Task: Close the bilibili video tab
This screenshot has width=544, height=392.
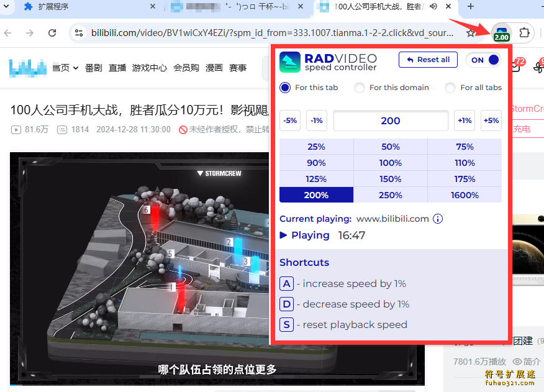Action: [448, 6]
